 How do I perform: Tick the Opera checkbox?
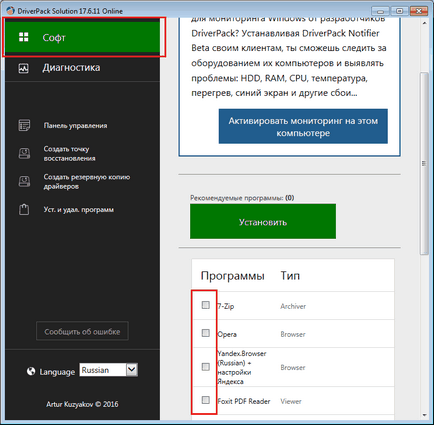click(x=206, y=333)
